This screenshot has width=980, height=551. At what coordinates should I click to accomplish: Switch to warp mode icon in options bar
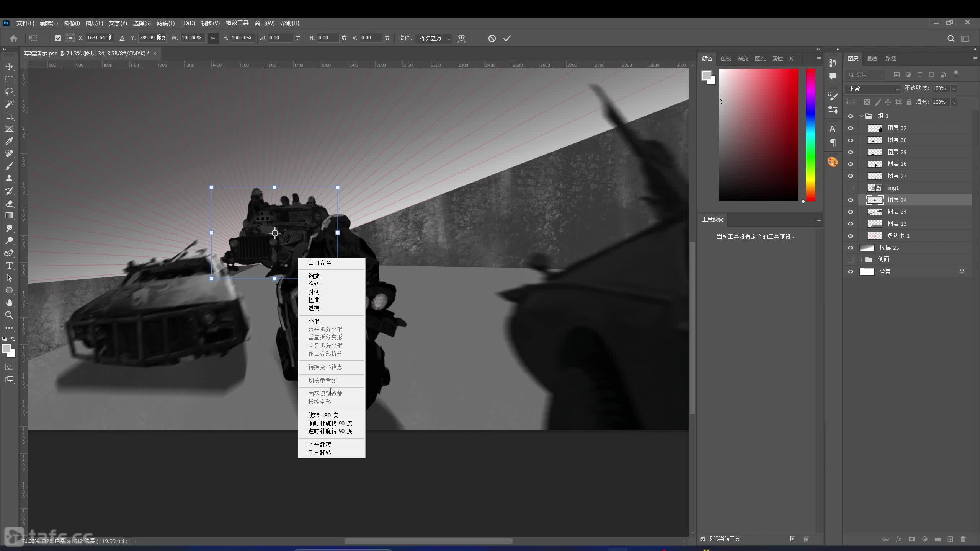pos(461,38)
